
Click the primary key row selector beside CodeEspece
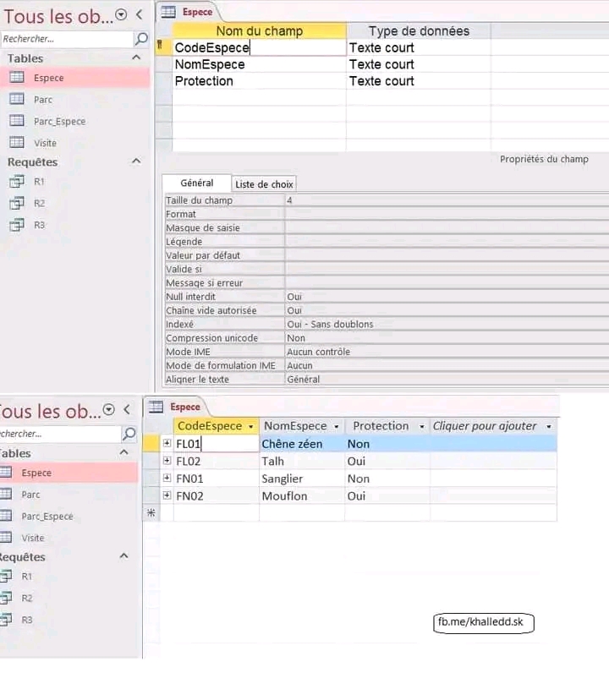161,47
